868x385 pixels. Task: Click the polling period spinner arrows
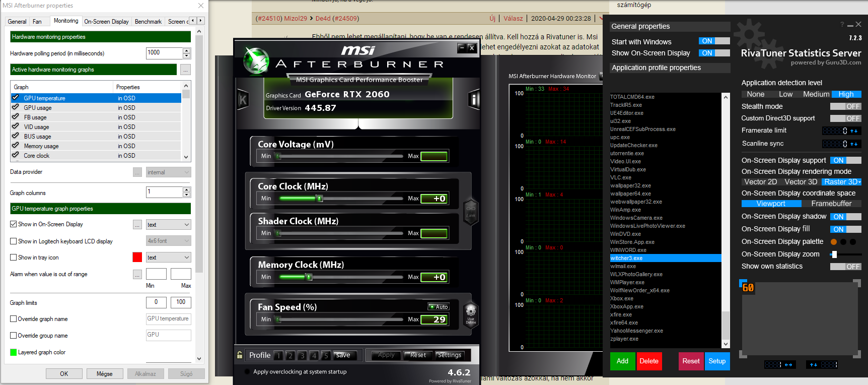[x=187, y=53]
